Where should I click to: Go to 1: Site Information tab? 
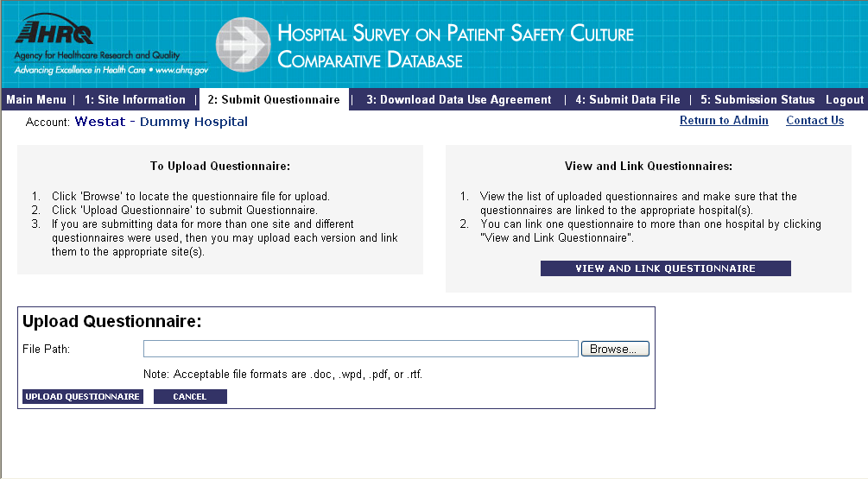coord(135,100)
